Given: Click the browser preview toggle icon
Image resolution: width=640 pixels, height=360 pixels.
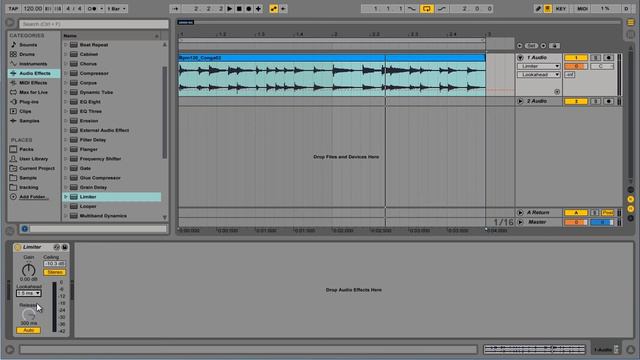Looking at the screenshot, I should [x=24, y=229].
